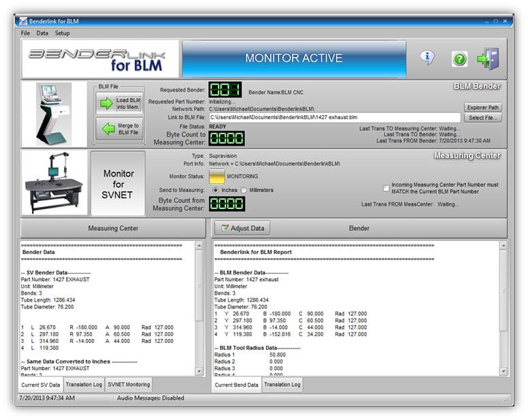Click the blue info bubble icon
The height and width of the screenshot is (420, 528).
click(427, 58)
